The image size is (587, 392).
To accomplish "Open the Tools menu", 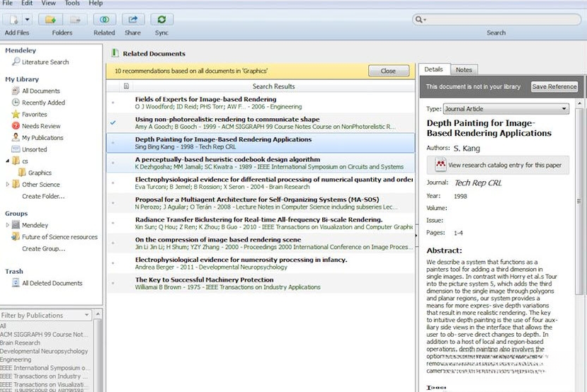I will click(x=72, y=3).
